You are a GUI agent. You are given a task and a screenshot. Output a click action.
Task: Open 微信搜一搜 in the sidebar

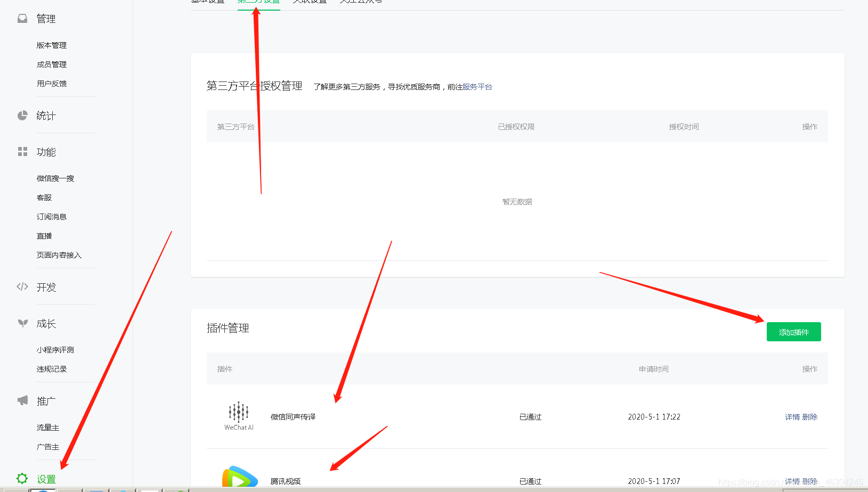point(55,178)
